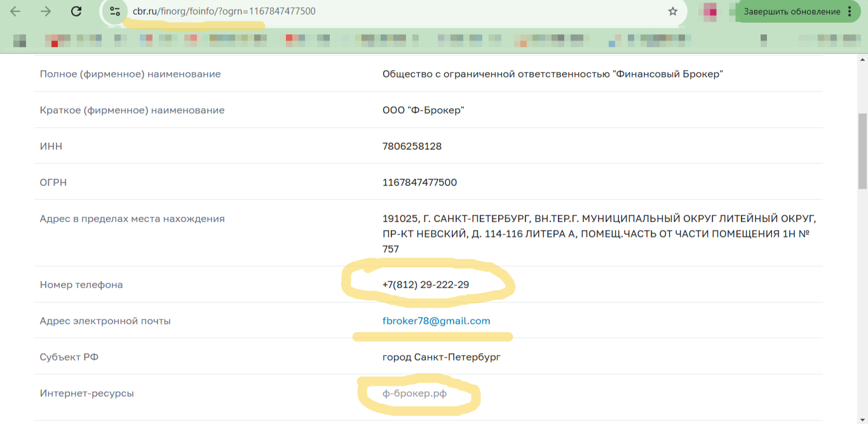868x424 pixels.
Task: Open the fbroker78@gmail.com email link
Action: tap(437, 321)
